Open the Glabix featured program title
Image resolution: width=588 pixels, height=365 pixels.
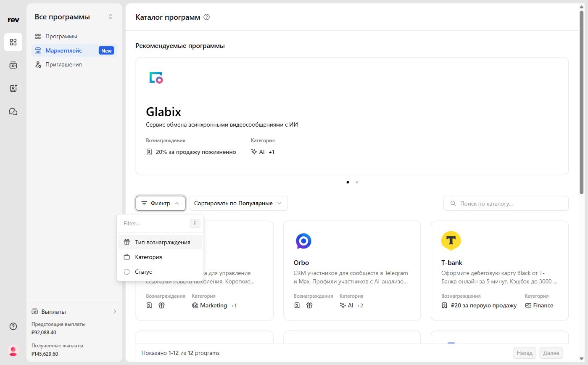[163, 112]
